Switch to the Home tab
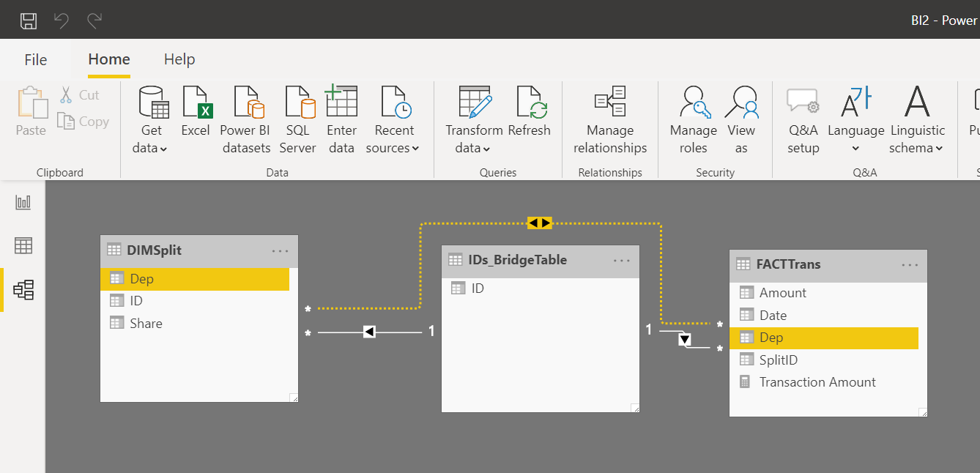Screen dimensions: 980x473 click(x=109, y=59)
